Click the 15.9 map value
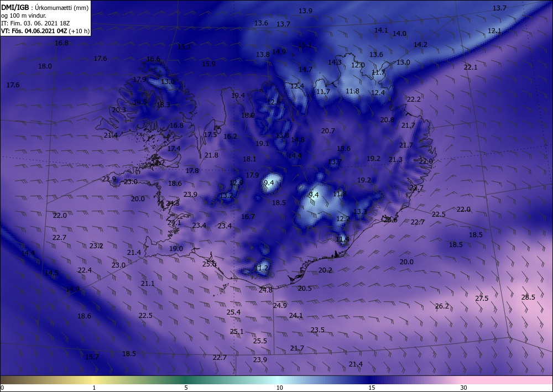The image size is (553, 392). click(208, 64)
